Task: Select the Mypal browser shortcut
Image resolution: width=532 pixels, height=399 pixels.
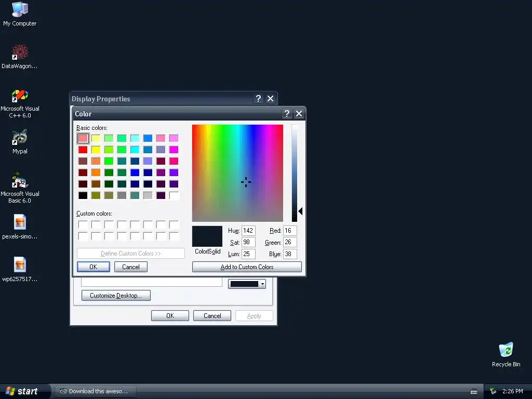Action: (x=20, y=142)
